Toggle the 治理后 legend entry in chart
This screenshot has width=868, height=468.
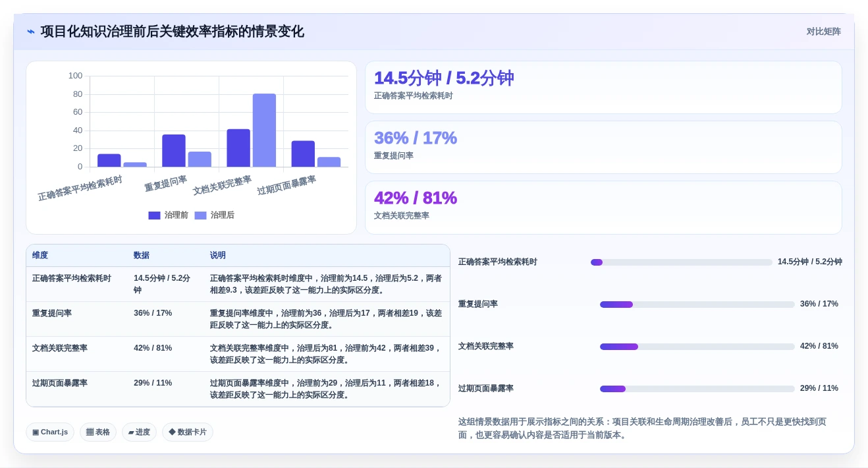[215, 215]
